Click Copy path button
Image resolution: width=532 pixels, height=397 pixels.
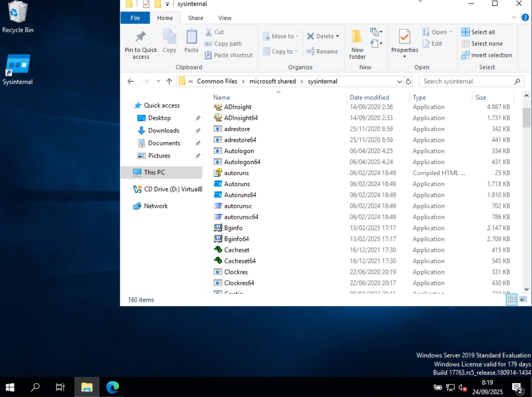point(223,44)
